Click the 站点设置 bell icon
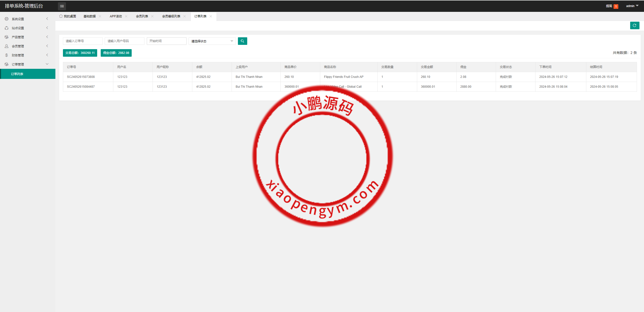 [7, 28]
